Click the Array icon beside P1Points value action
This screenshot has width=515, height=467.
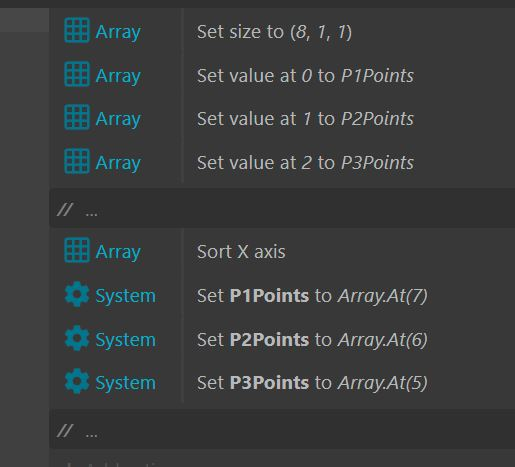77,74
